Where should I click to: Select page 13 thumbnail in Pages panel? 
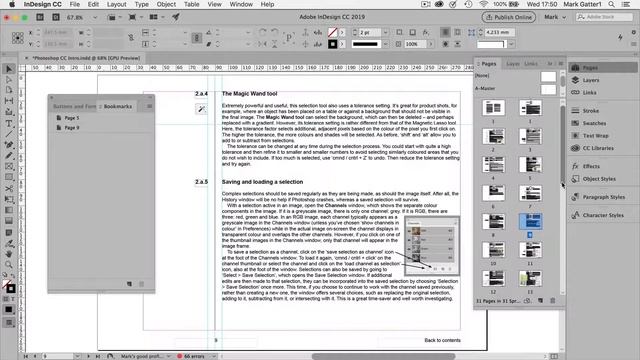530,279
